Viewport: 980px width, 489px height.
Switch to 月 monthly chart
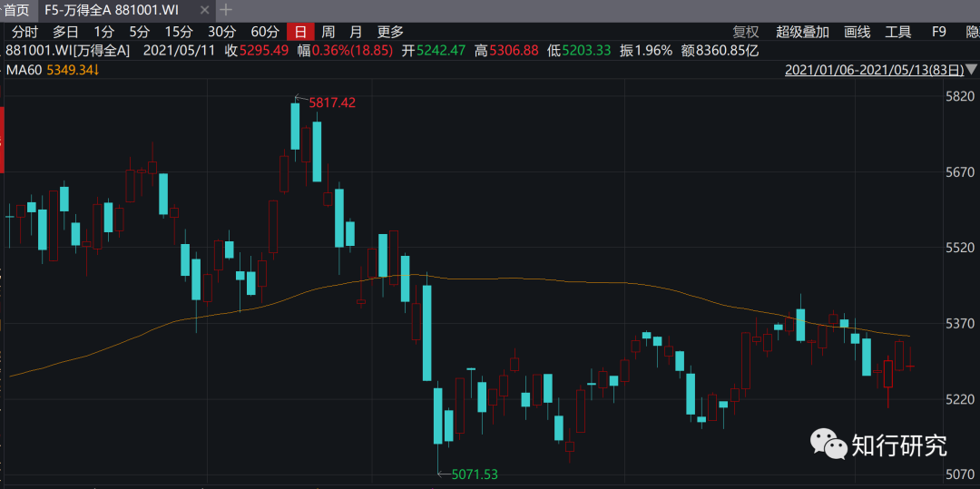[356, 32]
